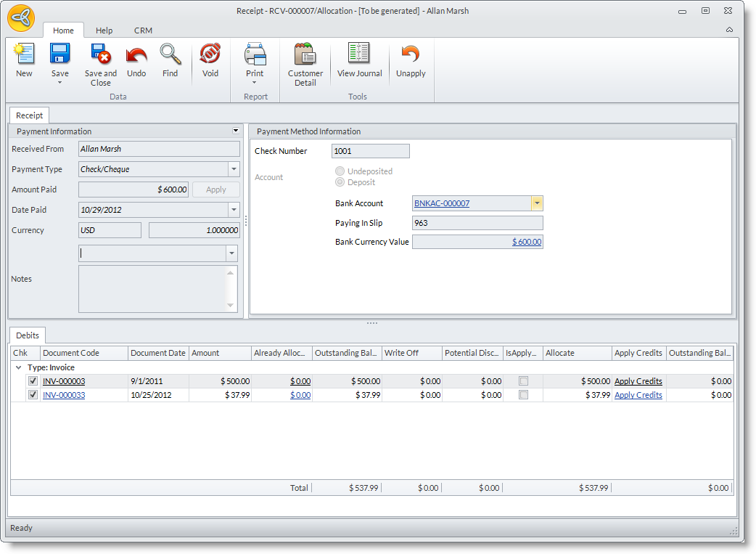Open the Help ribbon tab
This screenshot has width=756, height=554.
[104, 30]
